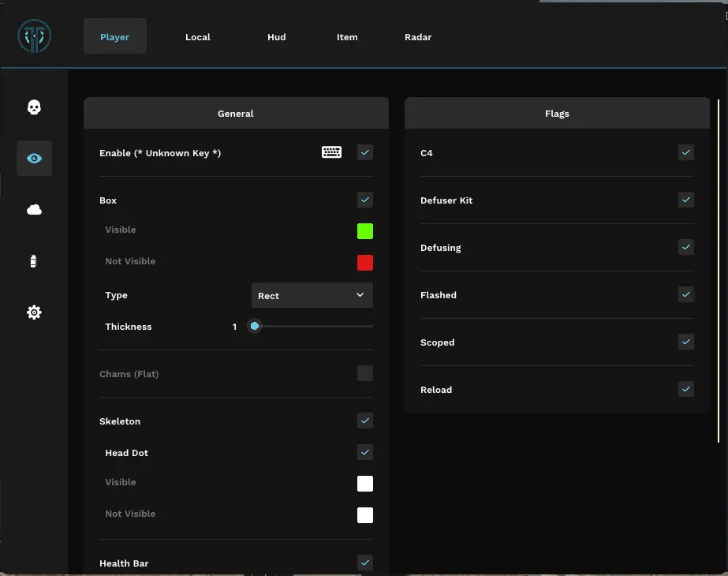Open the white Skeleton Not Visible swatch
This screenshot has height=576, width=728.
coord(365,515)
